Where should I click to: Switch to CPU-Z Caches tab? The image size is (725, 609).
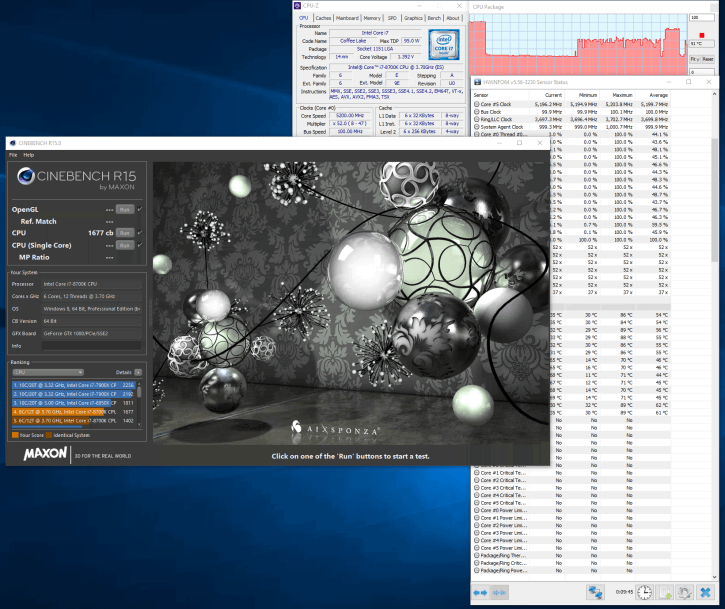[323, 18]
